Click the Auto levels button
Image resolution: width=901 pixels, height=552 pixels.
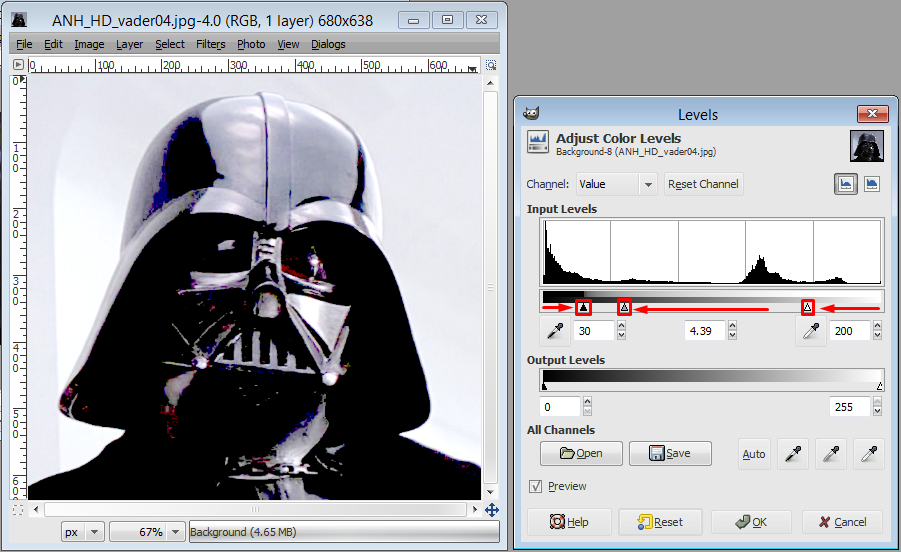tap(753, 454)
